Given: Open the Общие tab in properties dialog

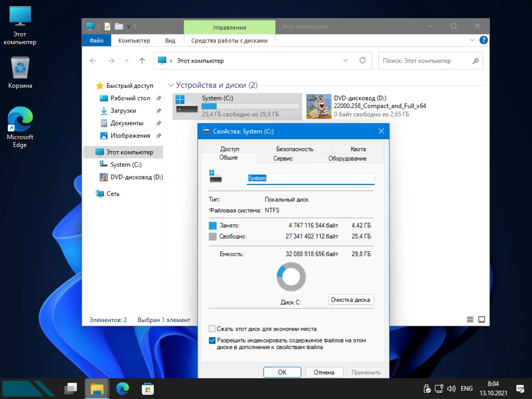Looking at the screenshot, I should pos(229,158).
